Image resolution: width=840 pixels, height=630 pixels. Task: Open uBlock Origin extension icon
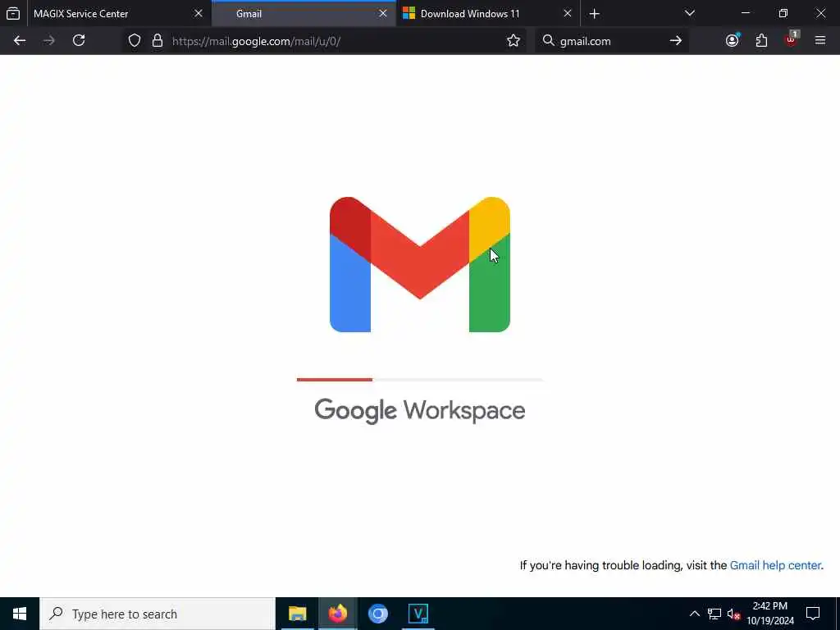(792, 39)
